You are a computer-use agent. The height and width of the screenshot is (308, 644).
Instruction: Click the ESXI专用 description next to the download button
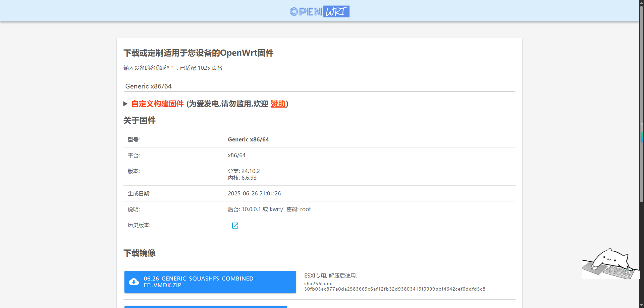click(x=330, y=275)
